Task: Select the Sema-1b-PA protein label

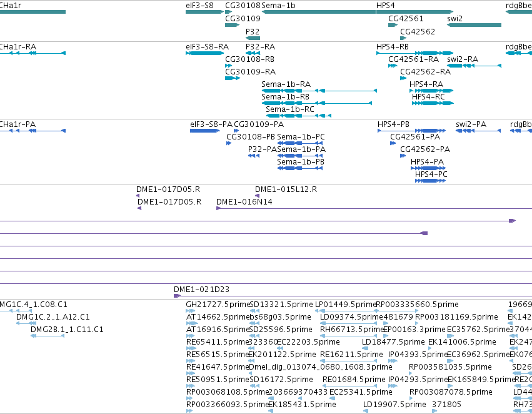Action: pos(301,149)
